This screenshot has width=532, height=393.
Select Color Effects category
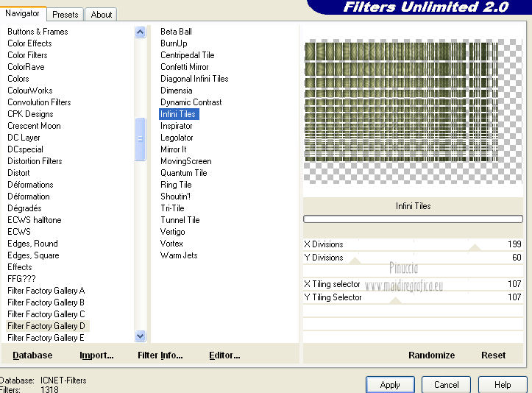pyautogui.click(x=29, y=43)
